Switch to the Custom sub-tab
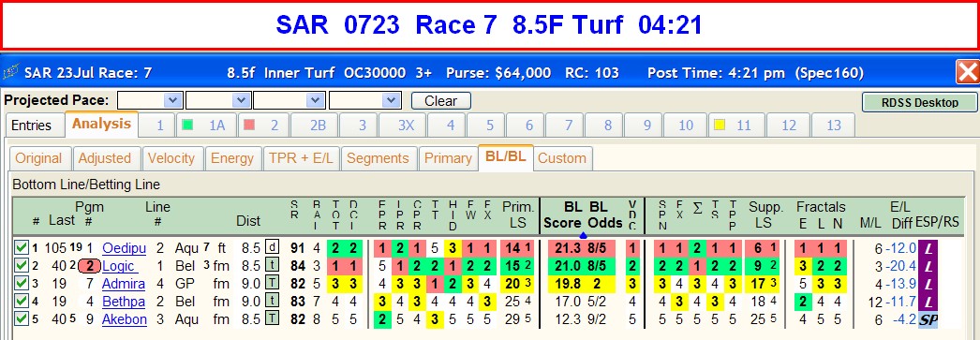980x340 pixels. 562,158
